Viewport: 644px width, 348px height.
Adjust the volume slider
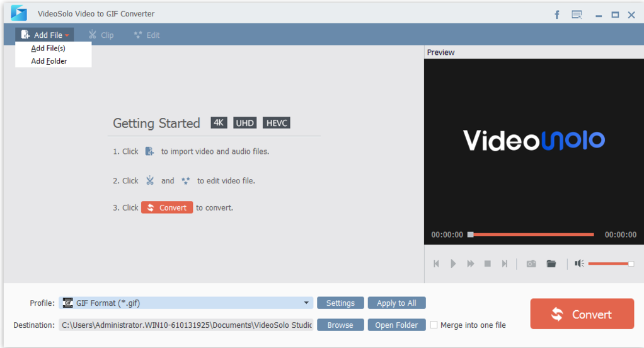[611, 264]
